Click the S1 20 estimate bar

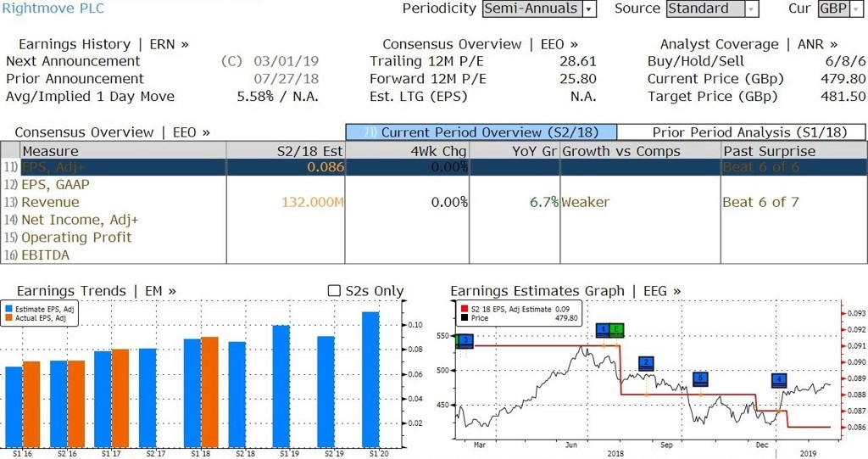point(370,378)
